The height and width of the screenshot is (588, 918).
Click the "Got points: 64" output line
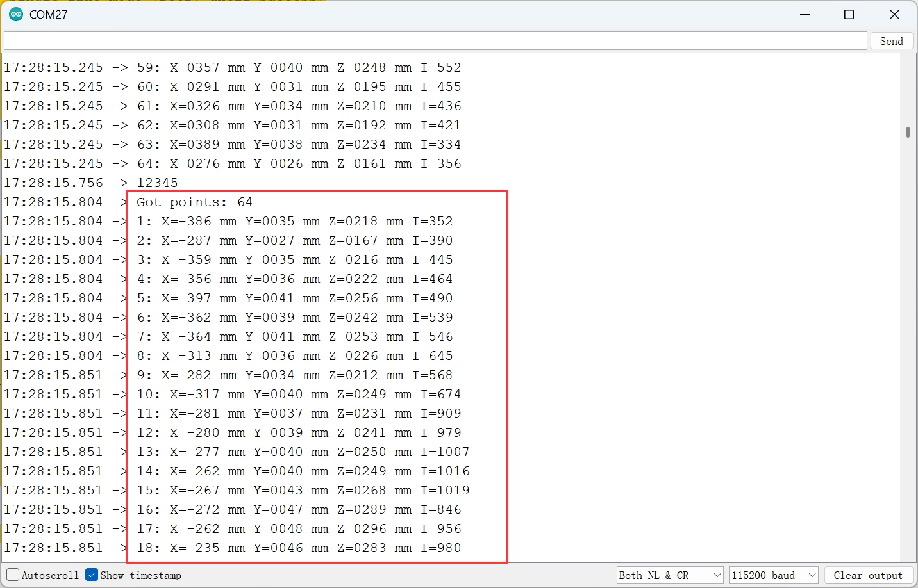[x=195, y=202]
